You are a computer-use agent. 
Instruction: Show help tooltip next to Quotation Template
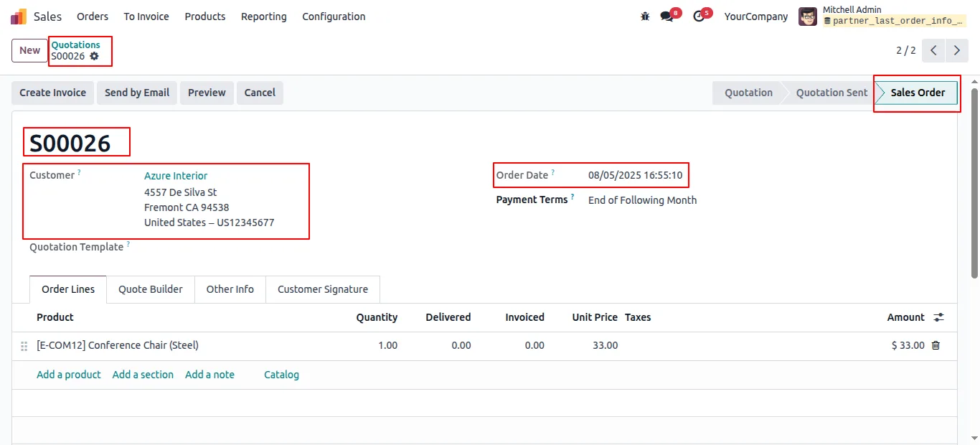tap(128, 244)
